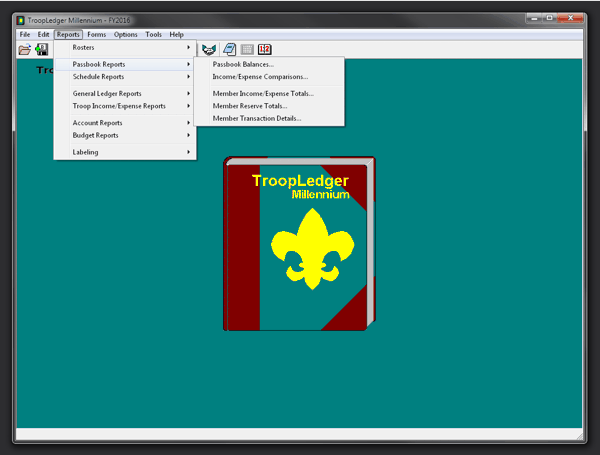Expand Troop Income/Expense Reports submenu
Viewport: 600px width, 455px height.
click(x=125, y=106)
